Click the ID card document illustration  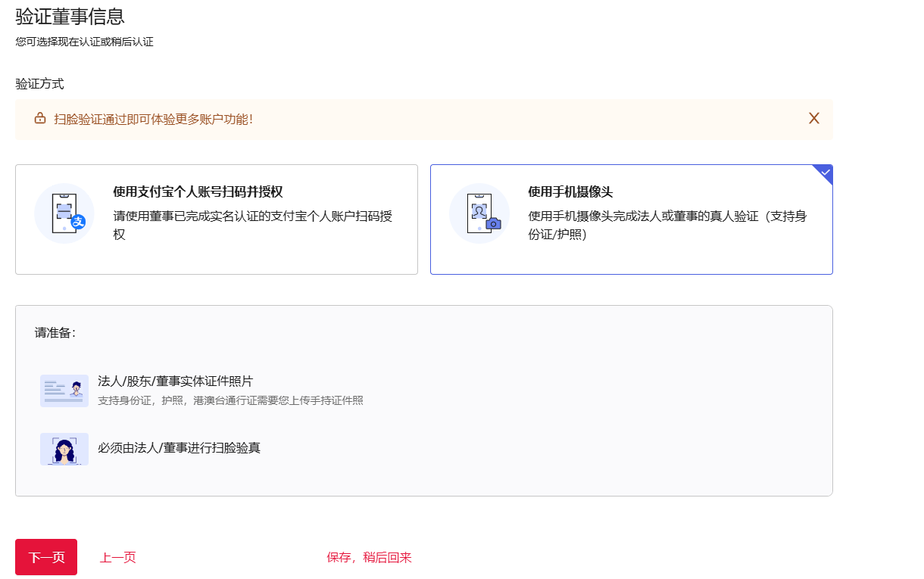pos(64,391)
